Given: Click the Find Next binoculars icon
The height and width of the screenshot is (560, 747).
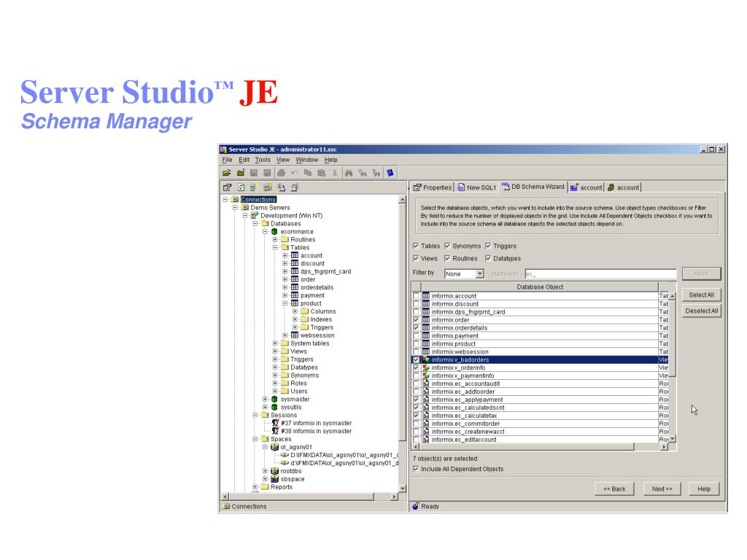Looking at the screenshot, I should tap(363, 173).
